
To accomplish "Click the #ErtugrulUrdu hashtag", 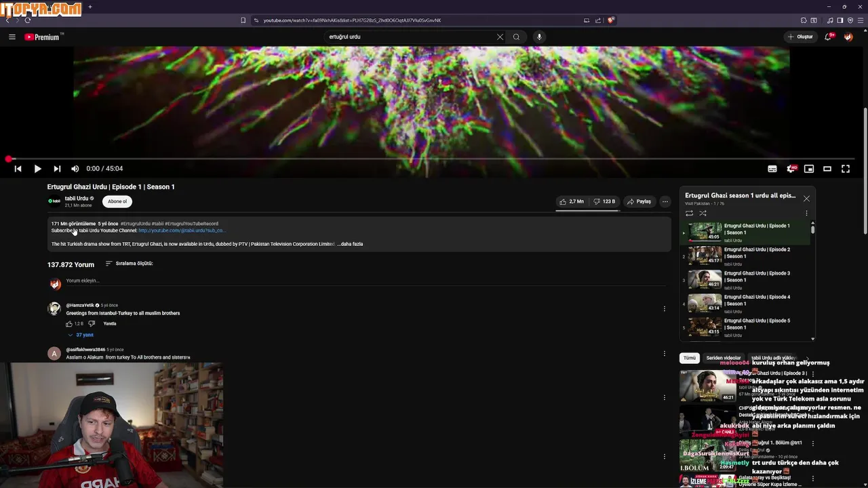I will (136, 224).
